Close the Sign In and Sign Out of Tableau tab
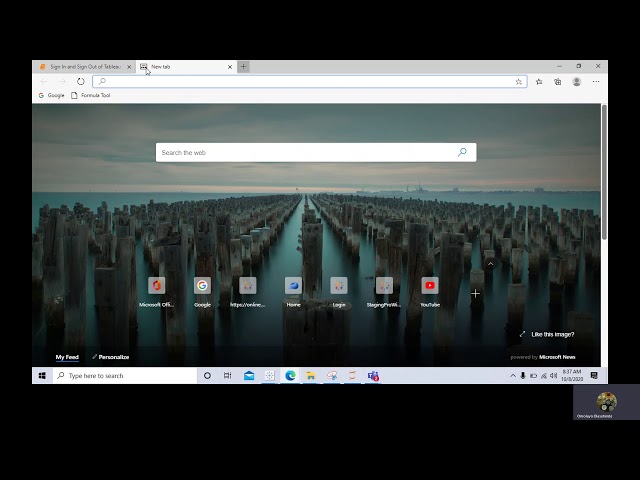Viewport: 640px width, 480px height. pyautogui.click(x=129, y=67)
